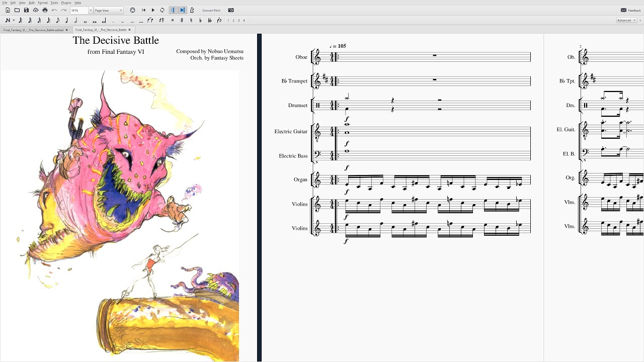Open the View menu

22,3
